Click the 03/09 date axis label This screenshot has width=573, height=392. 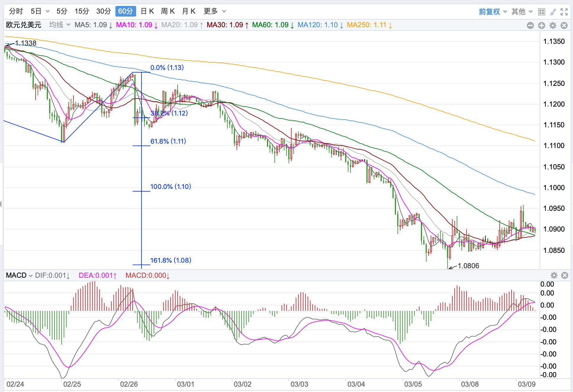(527, 384)
